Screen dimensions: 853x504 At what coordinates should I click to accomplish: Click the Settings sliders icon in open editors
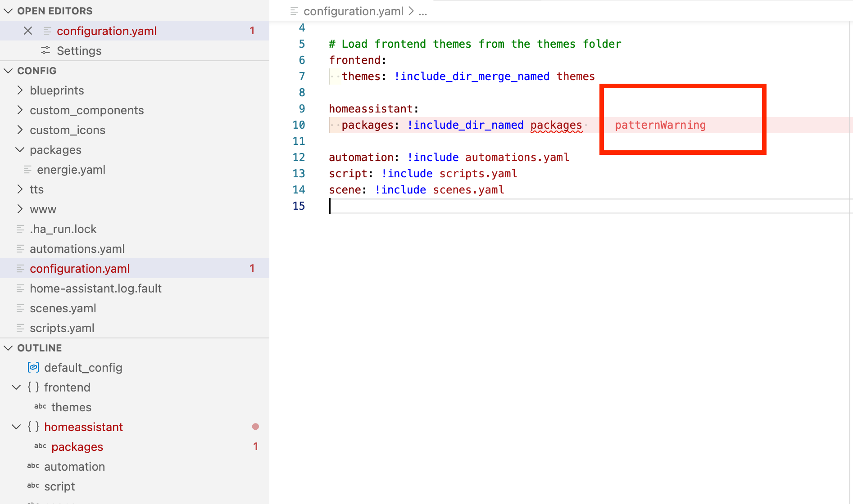tap(45, 50)
